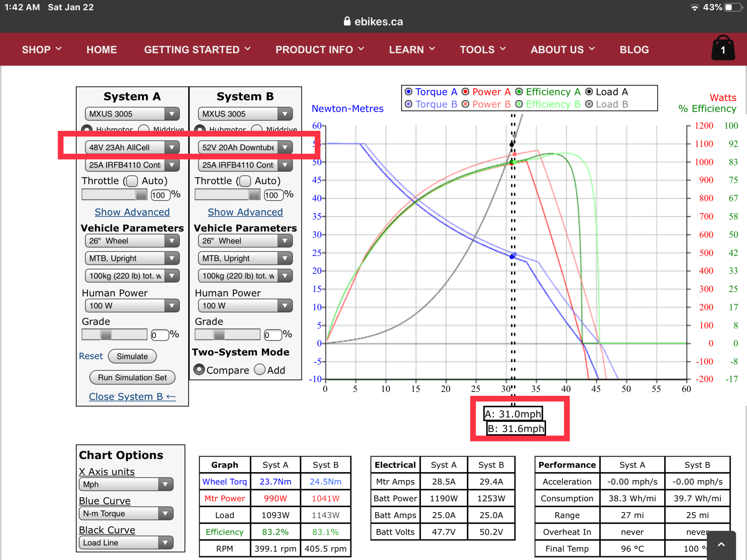Viewport: 747px width, 560px height.
Task: Open the X Axis units Mph dropdown
Action: click(126, 484)
